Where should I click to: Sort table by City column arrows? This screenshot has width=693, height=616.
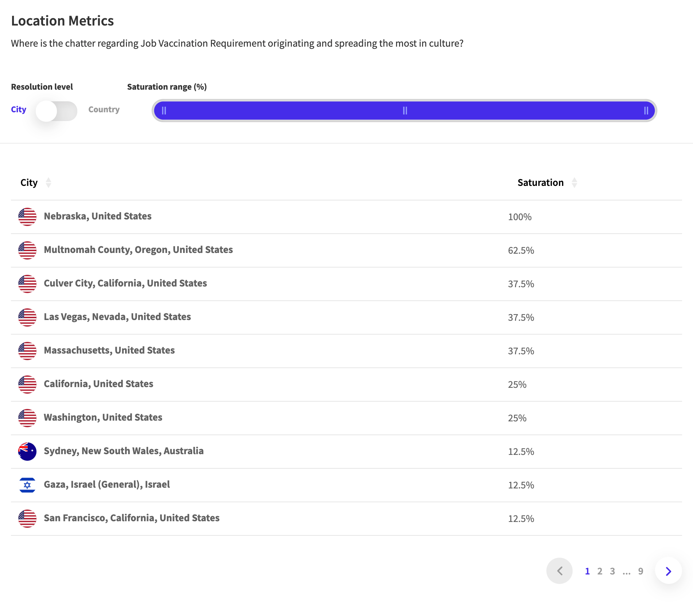(x=49, y=183)
